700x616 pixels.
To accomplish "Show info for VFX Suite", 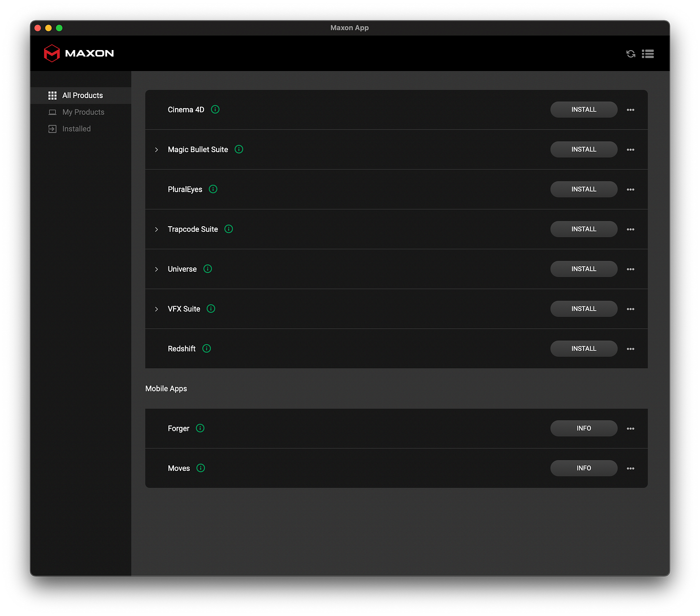I will [x=211, y=309].
